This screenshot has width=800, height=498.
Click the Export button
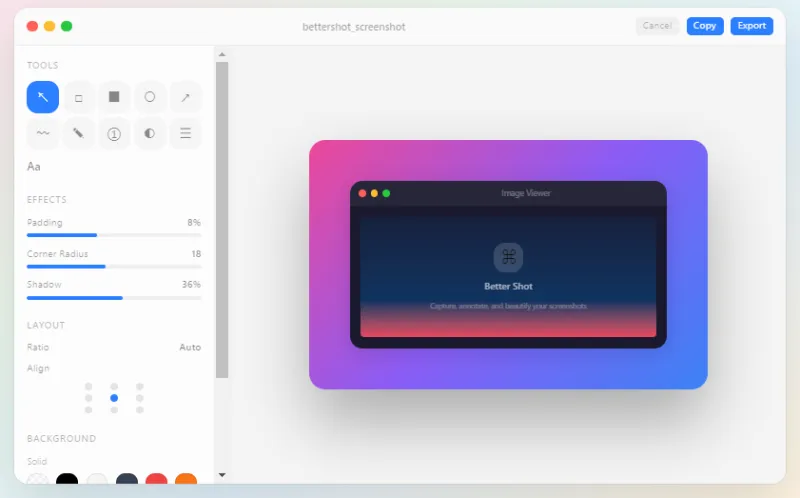[x=752, y=26]
